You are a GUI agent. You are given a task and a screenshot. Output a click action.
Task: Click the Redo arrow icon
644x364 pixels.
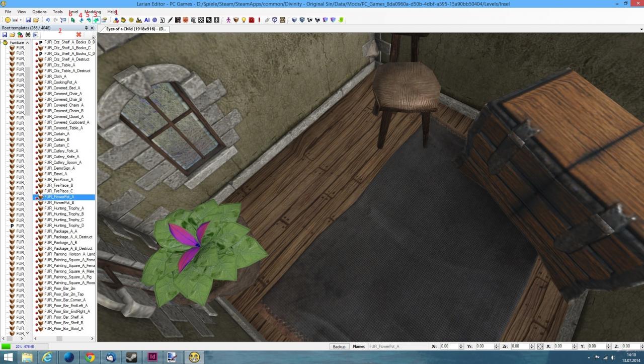pos(55,20)
